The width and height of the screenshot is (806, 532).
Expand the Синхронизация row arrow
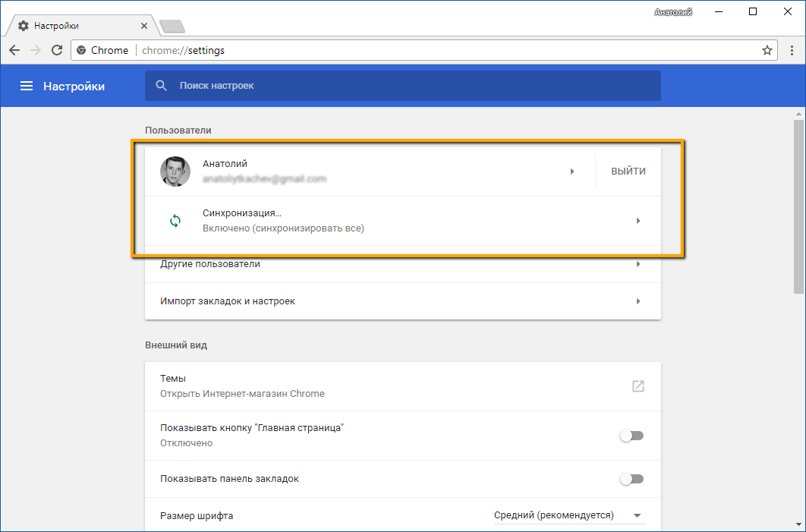[638, 221]
